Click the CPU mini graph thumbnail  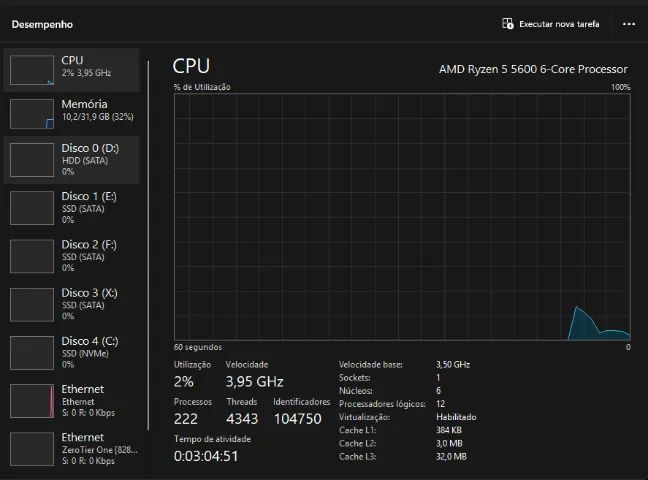(32, 70)
